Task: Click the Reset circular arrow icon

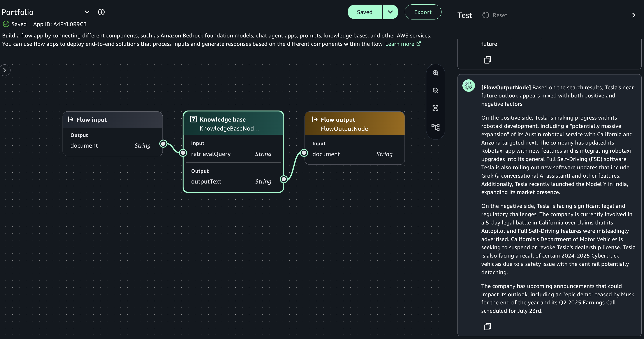Action: 486,15
